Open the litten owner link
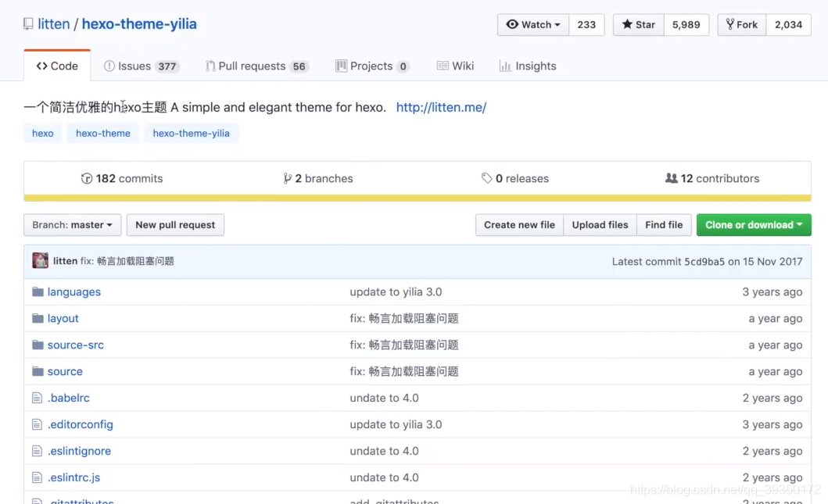This screenshot has width=828, height=504. click(x=53, y=24)
